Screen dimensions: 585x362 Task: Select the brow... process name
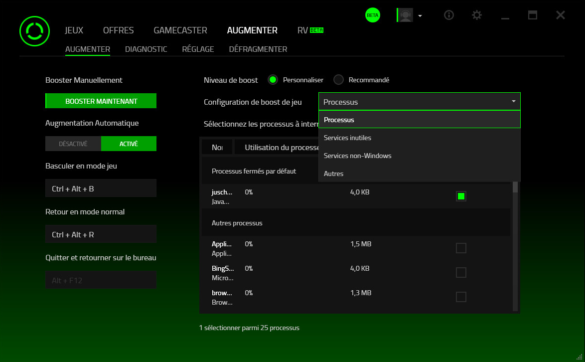coord(222,293)
